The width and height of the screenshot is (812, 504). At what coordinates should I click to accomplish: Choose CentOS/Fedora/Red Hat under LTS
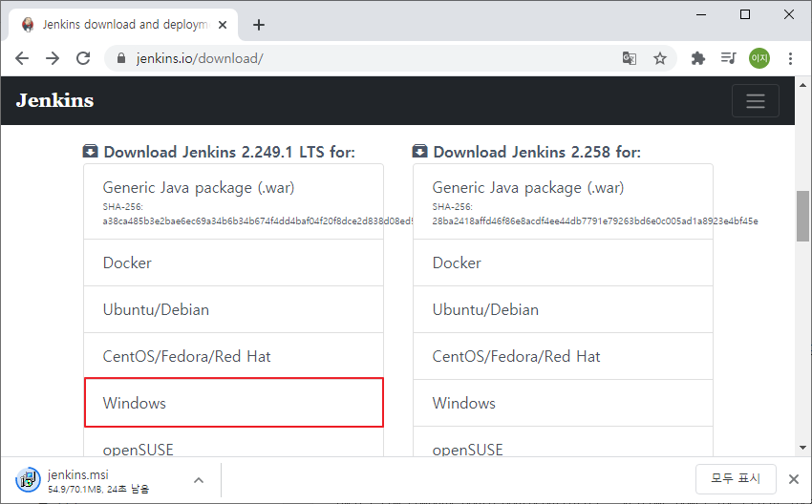[x=233, y=356]
